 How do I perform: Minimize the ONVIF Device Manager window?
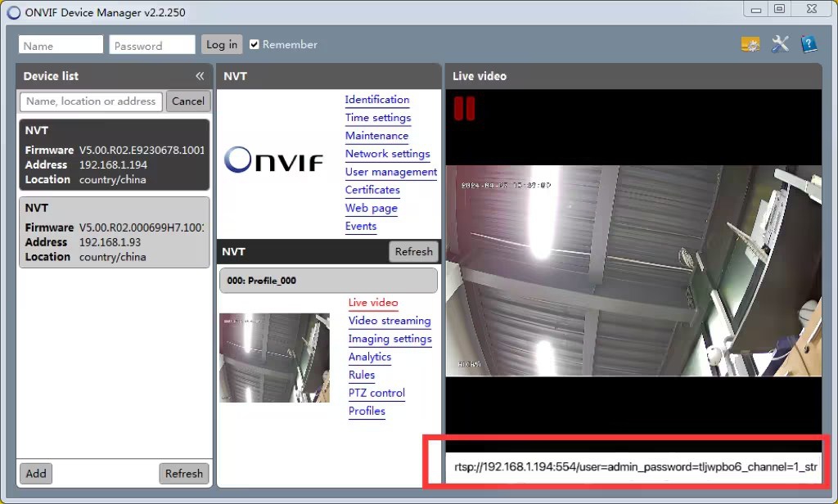click(x=755, y=9)
